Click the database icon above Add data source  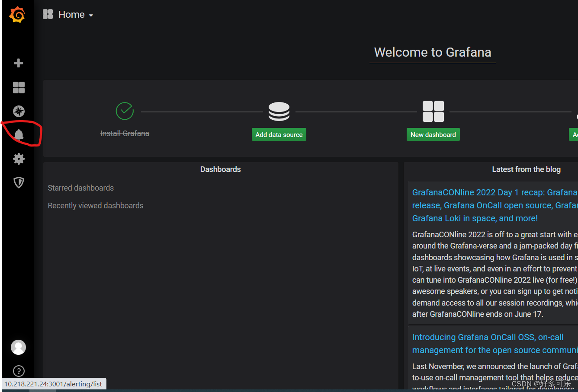click(279, 112)
